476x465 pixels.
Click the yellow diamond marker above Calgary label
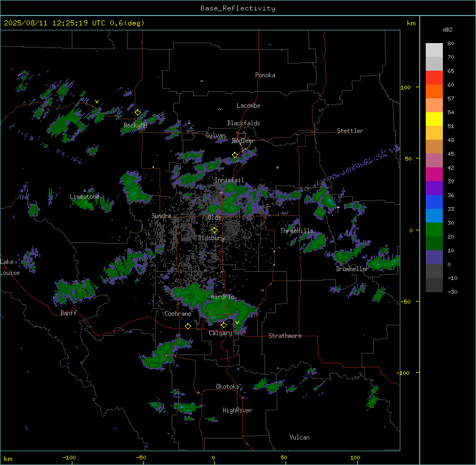224,325
